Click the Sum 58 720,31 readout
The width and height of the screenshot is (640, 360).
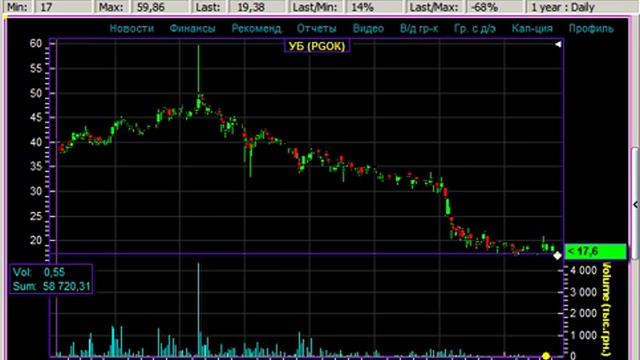click(x=51, y=286)
